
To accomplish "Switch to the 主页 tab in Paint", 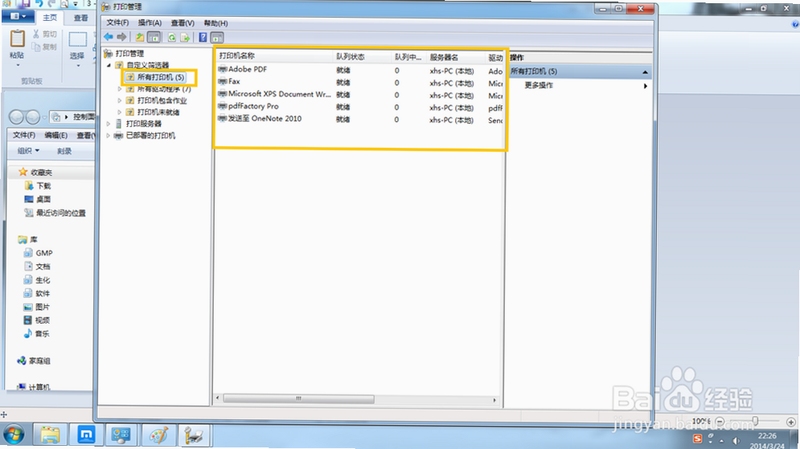I will click(50, 18).
